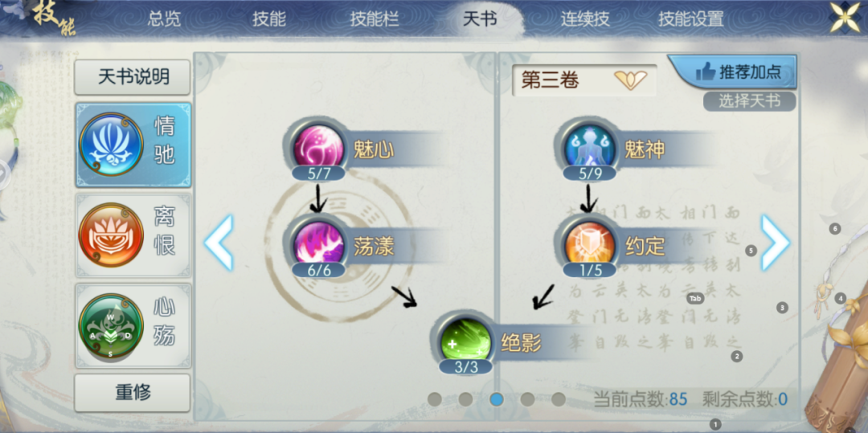Jump to the first page dot
The image size is (868, 433).
tap(435, 398)
